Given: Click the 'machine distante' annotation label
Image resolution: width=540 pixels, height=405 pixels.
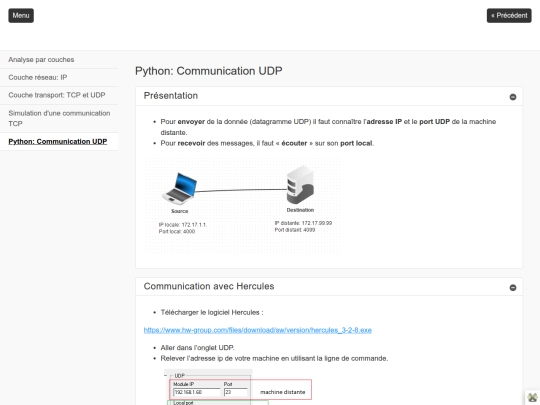Looking at the screenshot, I should click(283, 392).
